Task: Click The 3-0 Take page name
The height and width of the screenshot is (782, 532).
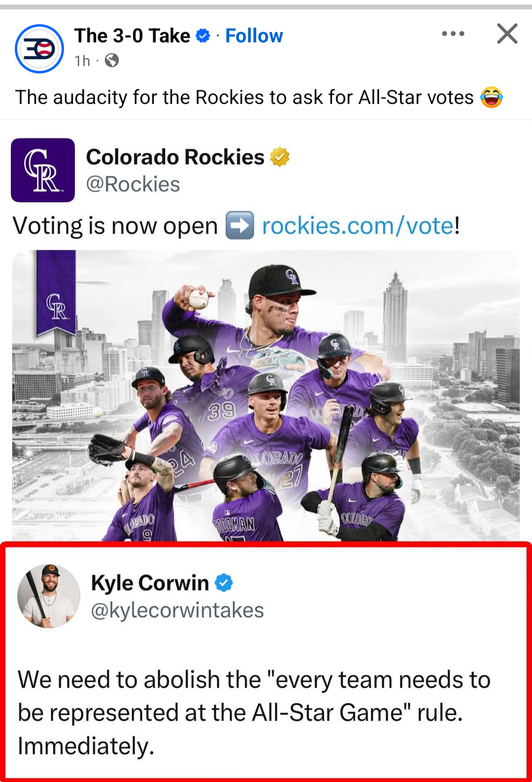Action: [x=132, y=36]
